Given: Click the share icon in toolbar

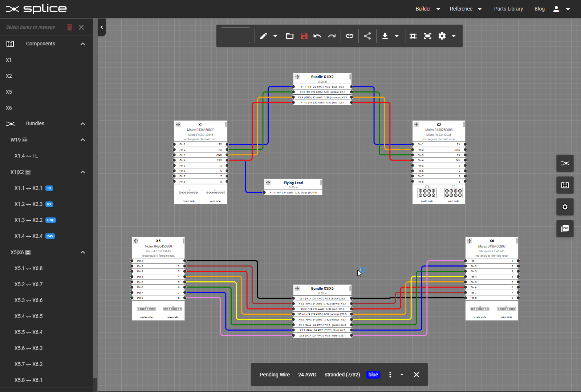Looking at the screenshot, I should pyautogui.click(x=367, y=36).
